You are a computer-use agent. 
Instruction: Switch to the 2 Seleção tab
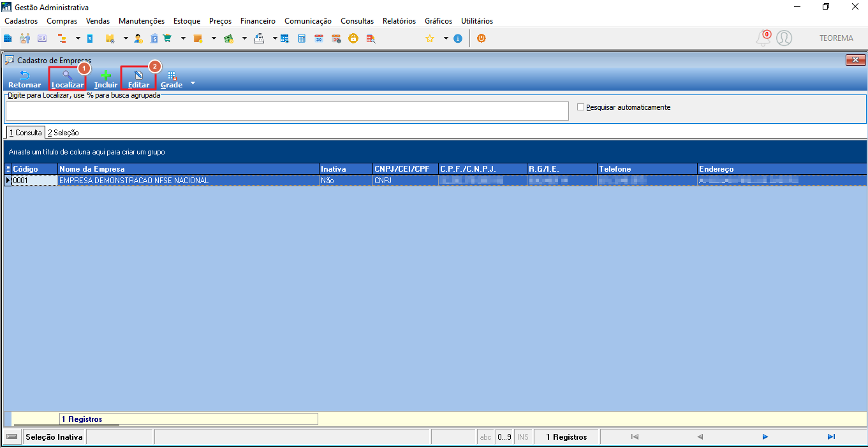(63, 132)
